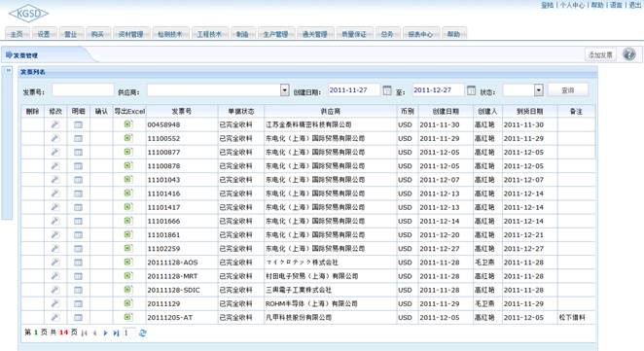Show details of invoice 11100877
The width and height of the screenshot is (644, 351).
78,153
